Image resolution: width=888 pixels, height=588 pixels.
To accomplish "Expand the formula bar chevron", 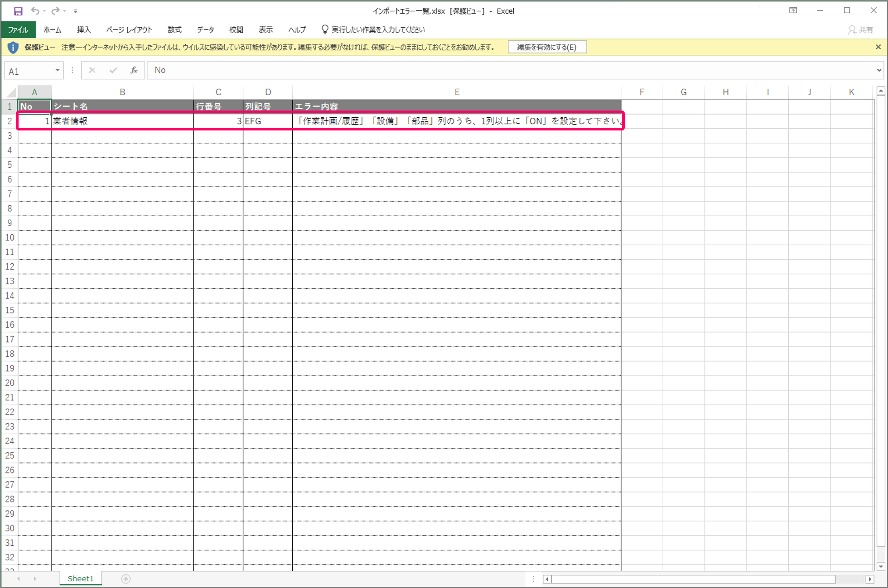I will [879, 70].
